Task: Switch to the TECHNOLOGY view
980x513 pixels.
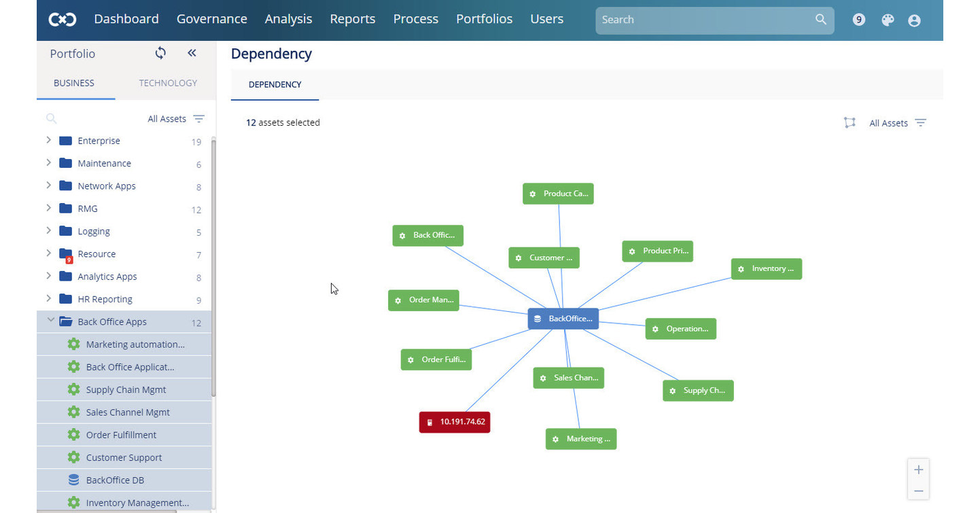Action: tap(168, 83)
